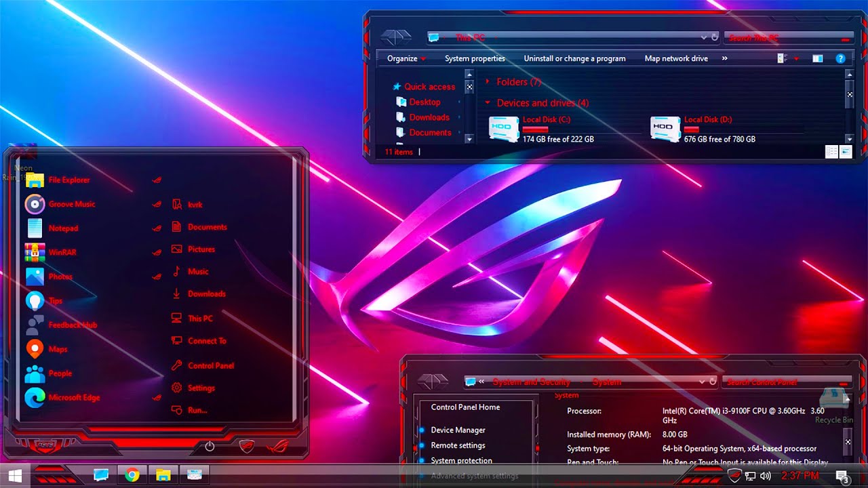
Task: Click scroll down arrow in navigation pane
Action: [x=469, y=139]
